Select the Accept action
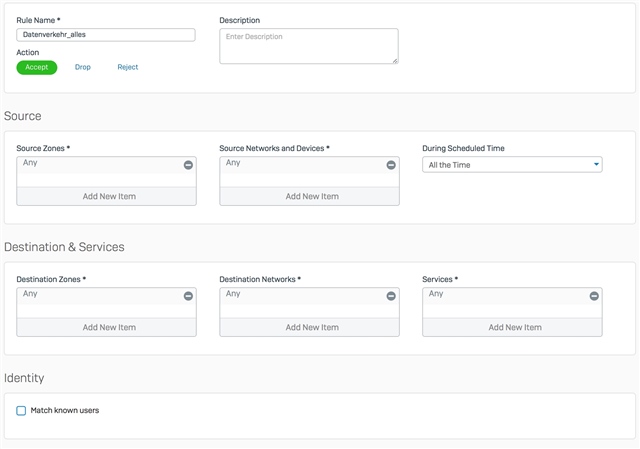 coord(37,67)
